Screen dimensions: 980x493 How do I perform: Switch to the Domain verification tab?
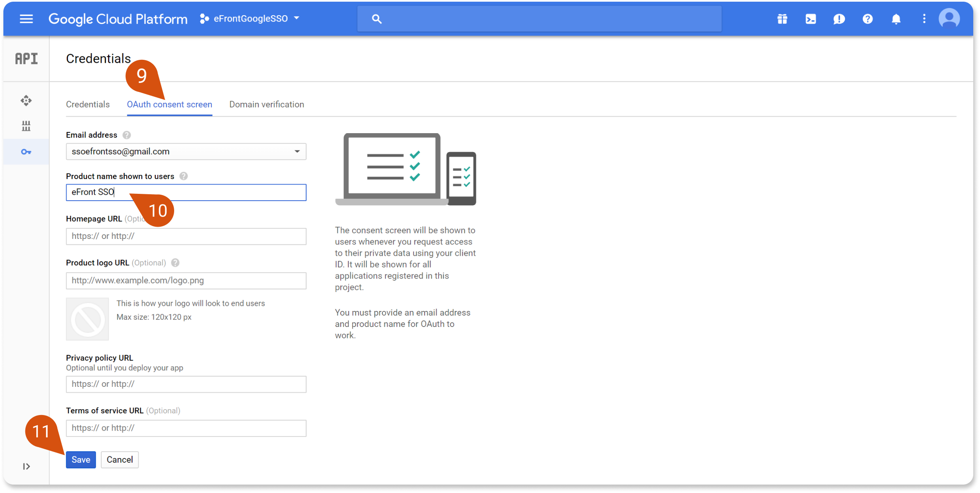(267, 104)
